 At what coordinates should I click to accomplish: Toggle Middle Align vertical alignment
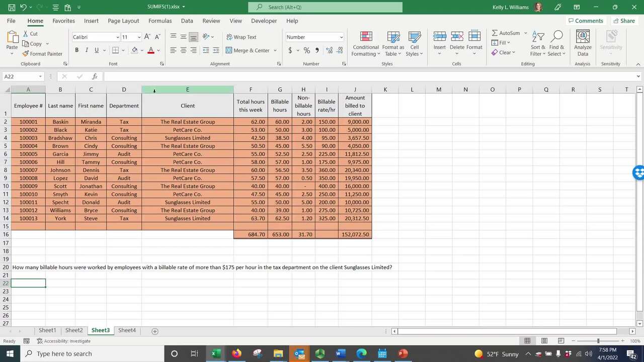point(183,37)
